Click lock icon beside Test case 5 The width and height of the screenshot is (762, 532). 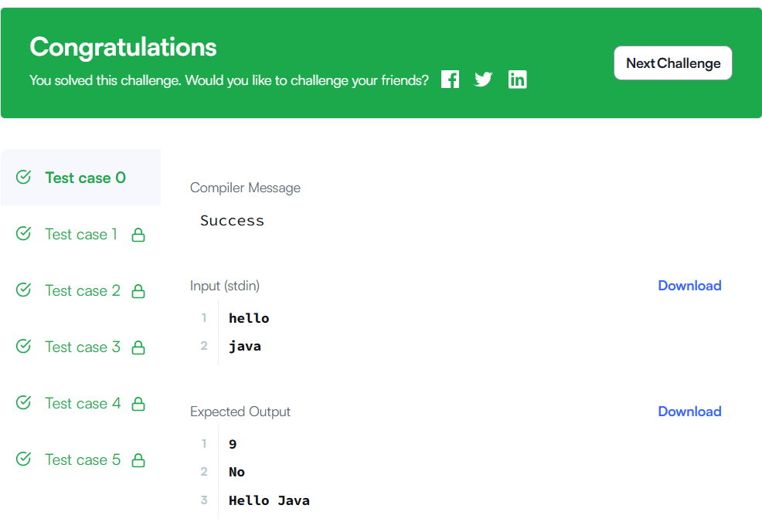point(138,460)
